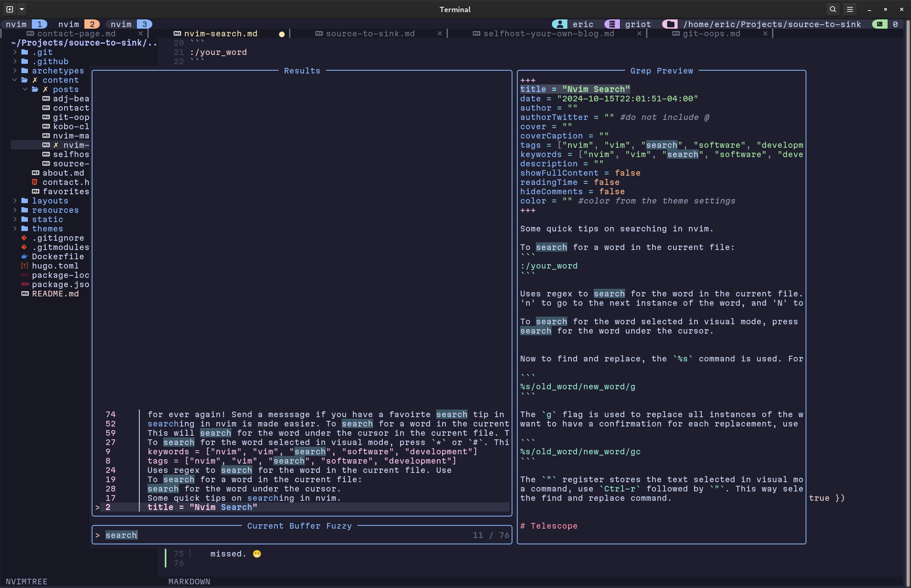Select the nvim-search.md buffer tab

click(x=220, y=34)
